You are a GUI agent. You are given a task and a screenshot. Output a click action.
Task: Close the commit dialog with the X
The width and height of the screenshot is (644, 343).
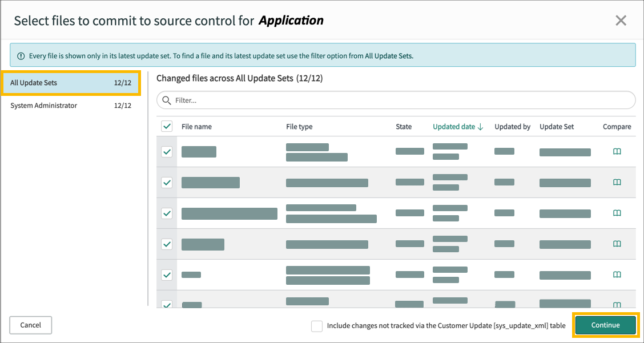click(621, 20)
